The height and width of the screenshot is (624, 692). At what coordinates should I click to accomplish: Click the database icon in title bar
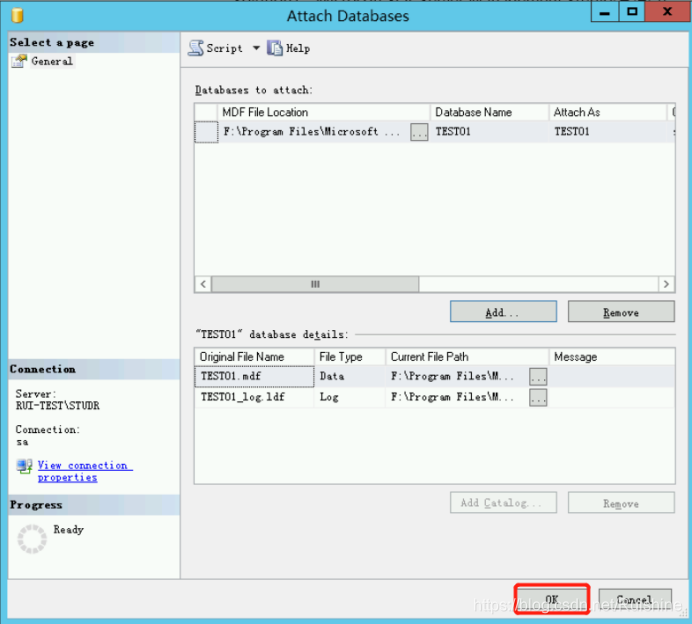tap(17, 16)
